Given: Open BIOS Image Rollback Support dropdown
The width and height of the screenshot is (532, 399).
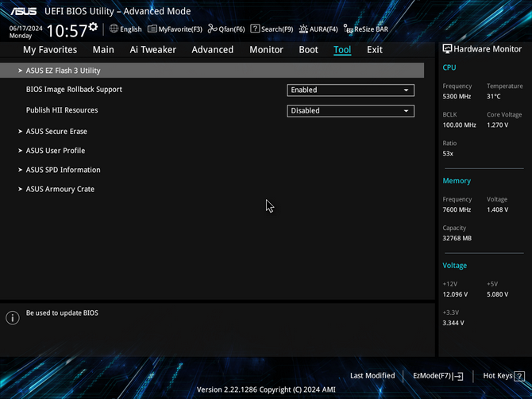Looking at the screenshot, I should point(350,90).
